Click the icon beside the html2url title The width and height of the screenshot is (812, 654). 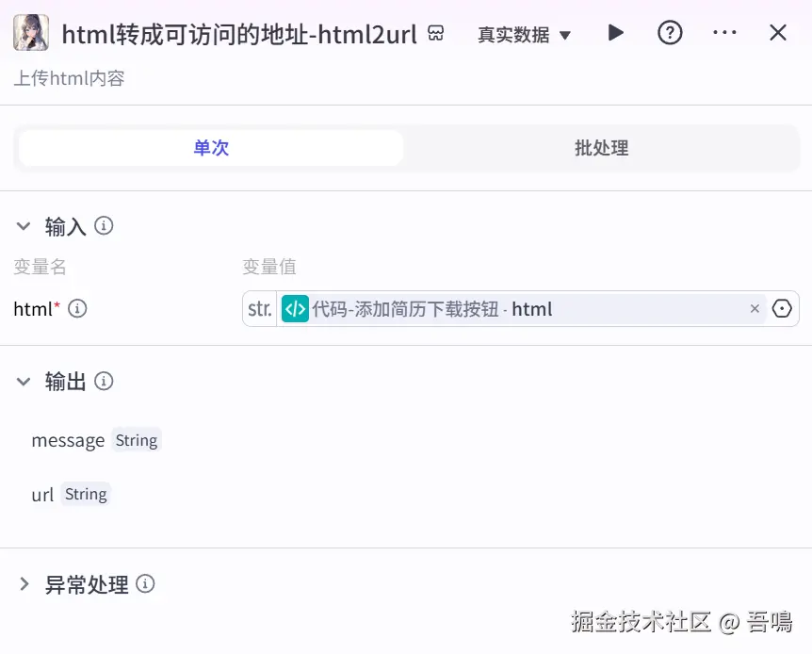436,33
